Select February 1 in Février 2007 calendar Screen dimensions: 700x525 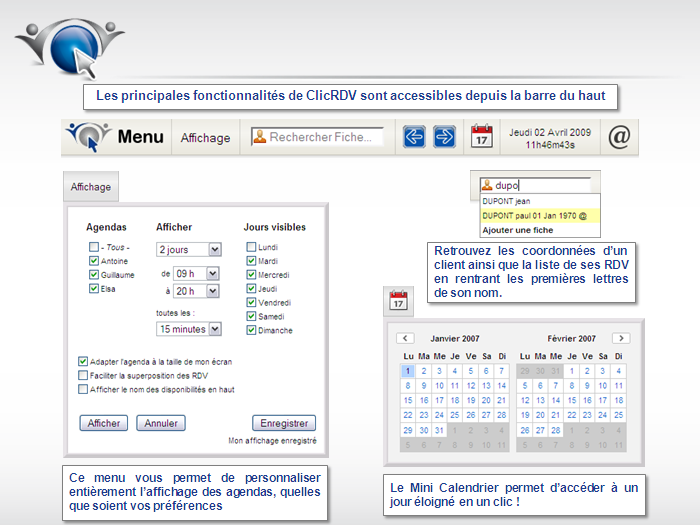click(571, 371)
